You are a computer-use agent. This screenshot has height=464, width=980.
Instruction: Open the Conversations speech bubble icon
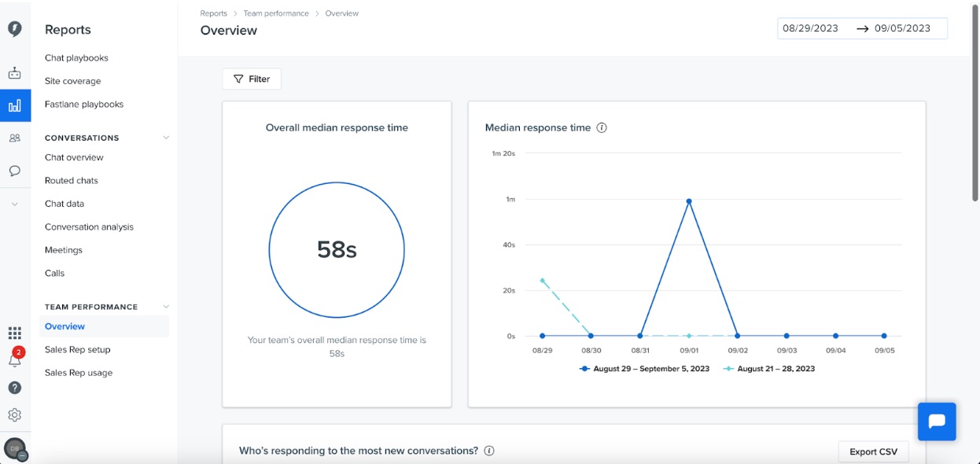(15, 170)
